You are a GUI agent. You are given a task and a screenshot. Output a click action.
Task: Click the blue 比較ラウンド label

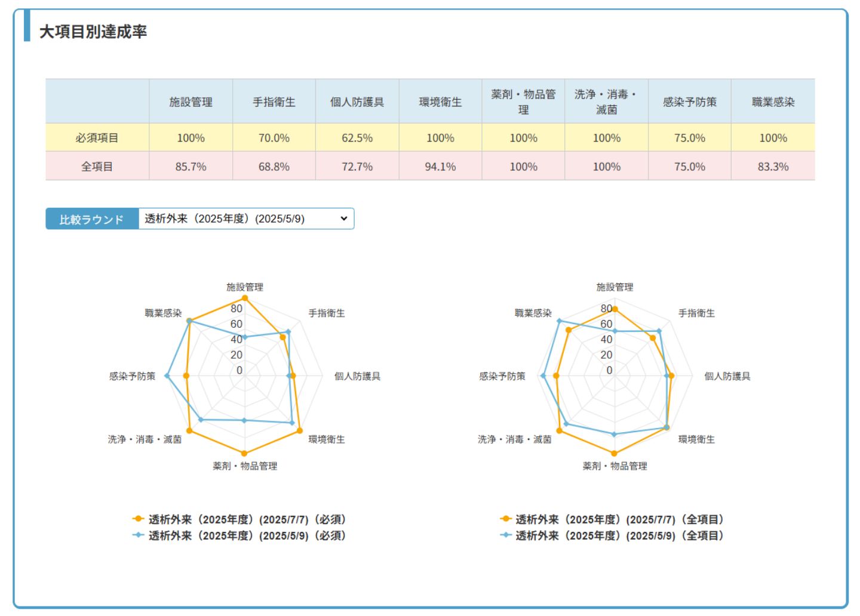coord(92,219)
